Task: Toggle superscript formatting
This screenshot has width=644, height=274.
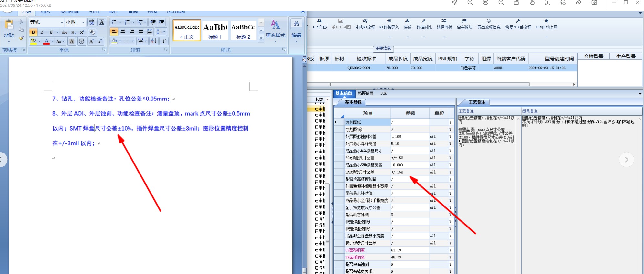Action: click(82, 32)
